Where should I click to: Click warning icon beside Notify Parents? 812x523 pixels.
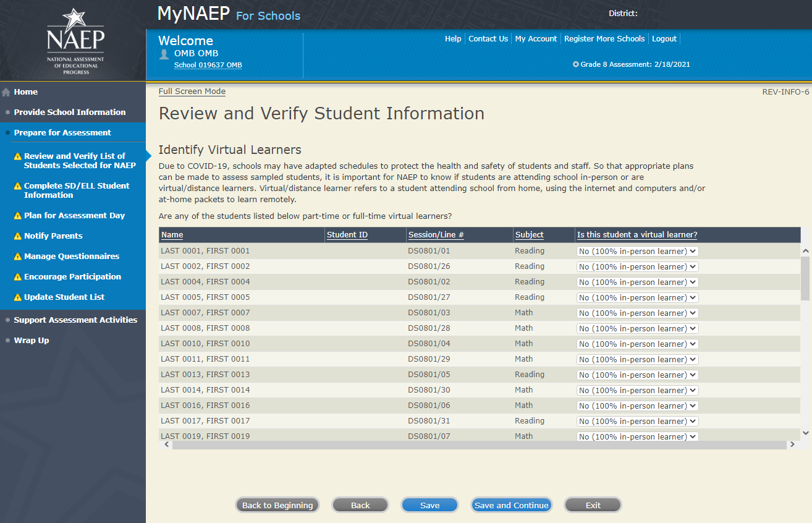coord(18,236)
